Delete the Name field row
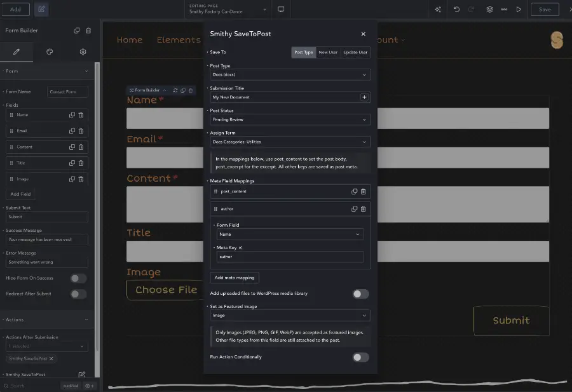This screenshot has height=392, width=572. [x=81, y=115]
